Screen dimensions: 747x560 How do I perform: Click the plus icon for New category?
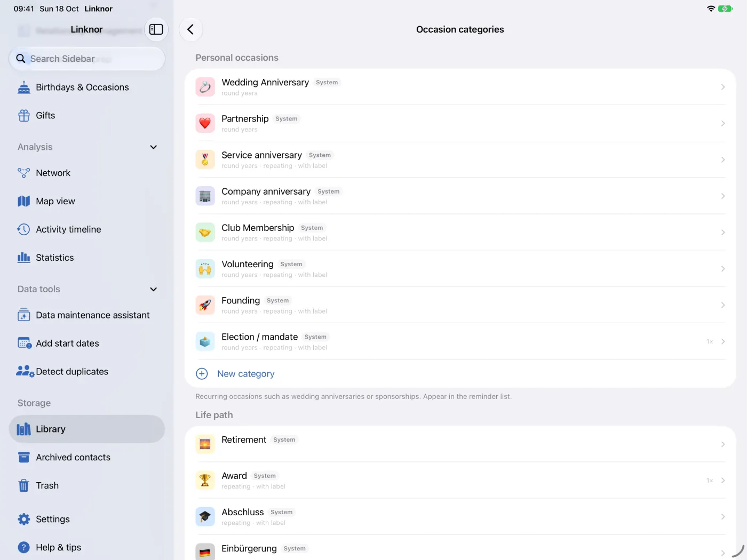coord(202,374)
